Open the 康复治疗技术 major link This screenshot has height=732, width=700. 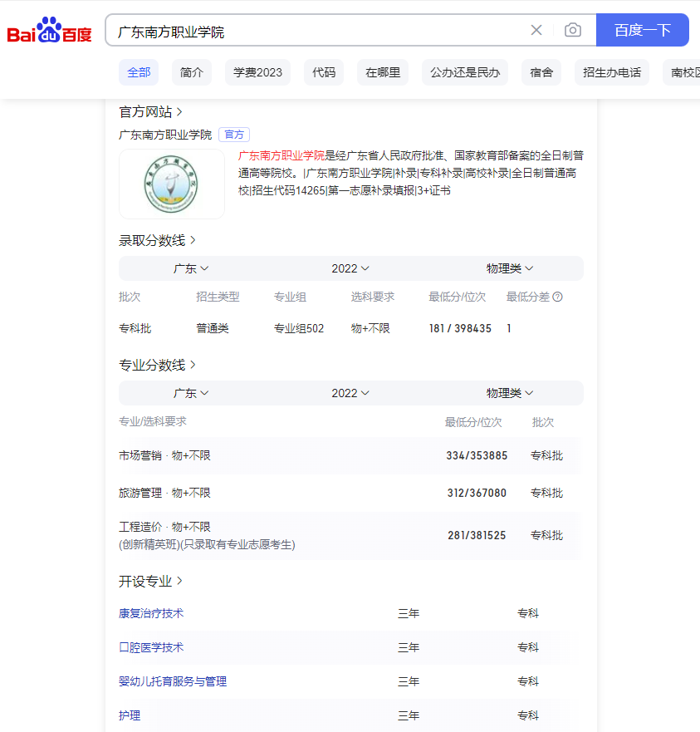pos(150,613)
